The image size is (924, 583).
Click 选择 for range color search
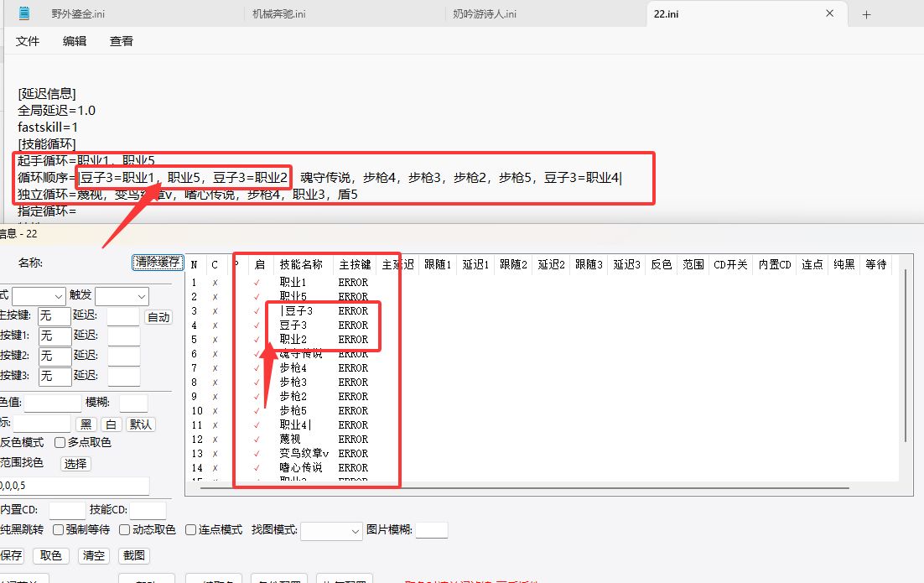tap(75, 464)
